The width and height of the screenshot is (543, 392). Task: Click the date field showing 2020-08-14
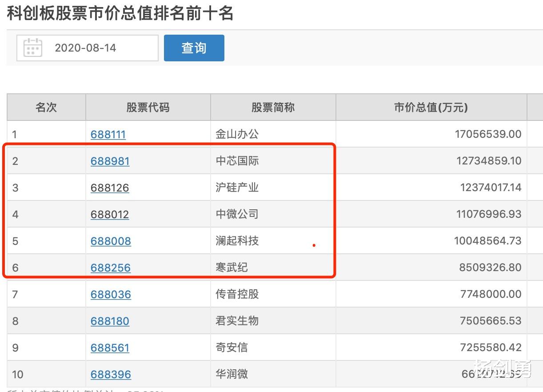point(85,48)
